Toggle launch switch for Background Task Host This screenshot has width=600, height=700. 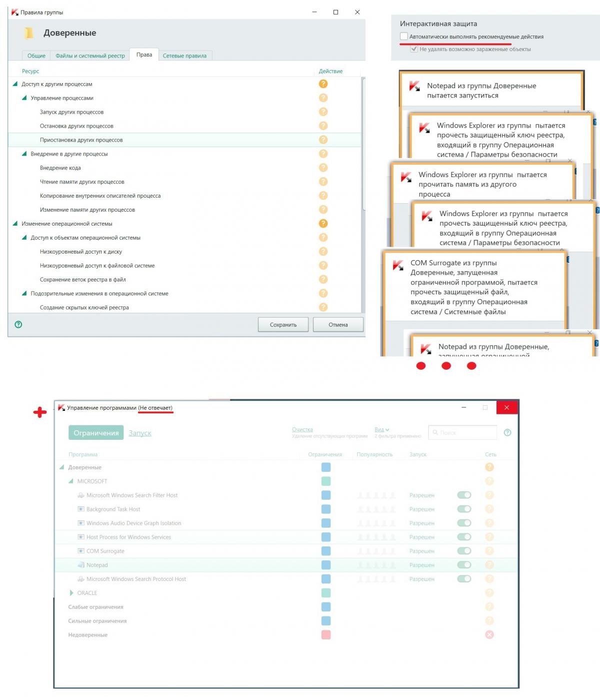click(464, 509)
